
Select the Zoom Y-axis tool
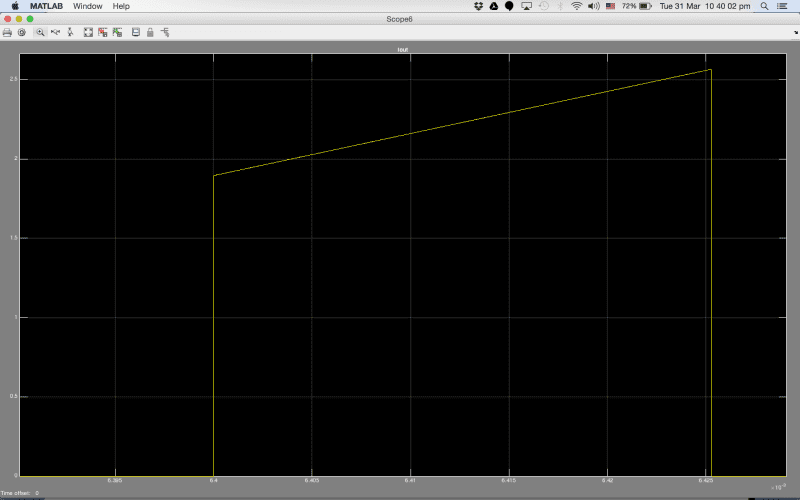coord(70,33)
